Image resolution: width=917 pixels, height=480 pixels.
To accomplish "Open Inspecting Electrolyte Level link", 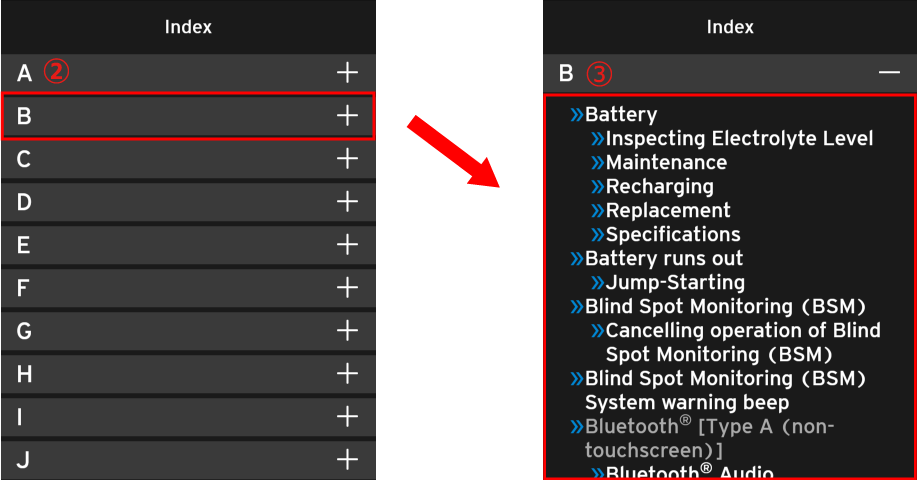I will coord(739,139).
